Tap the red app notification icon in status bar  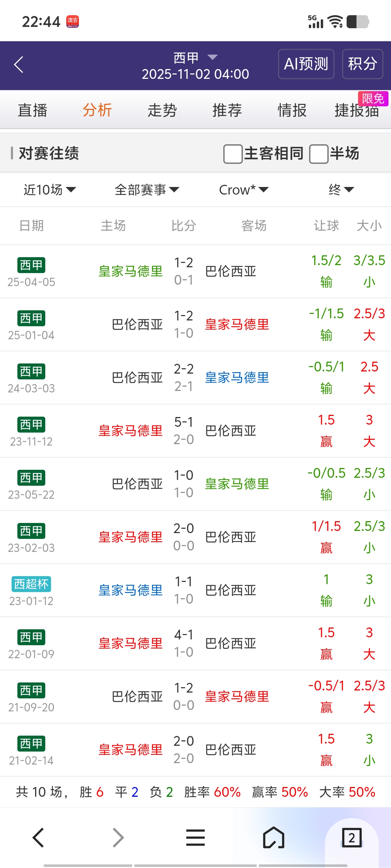point(72,21)
